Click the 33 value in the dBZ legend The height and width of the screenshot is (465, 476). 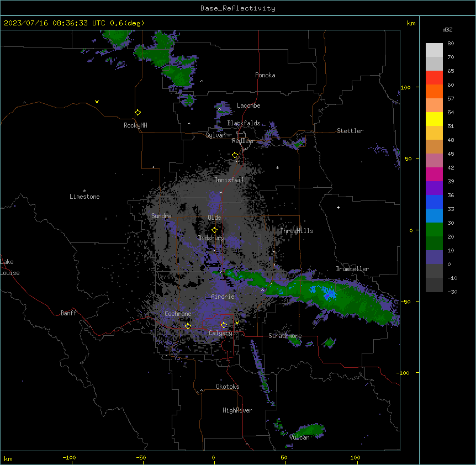(451, 209)
